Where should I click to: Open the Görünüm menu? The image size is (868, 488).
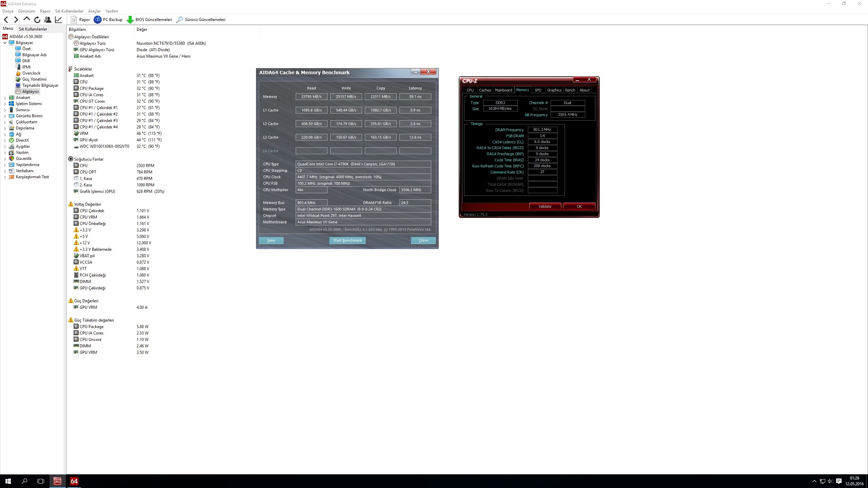pos(26,11)
